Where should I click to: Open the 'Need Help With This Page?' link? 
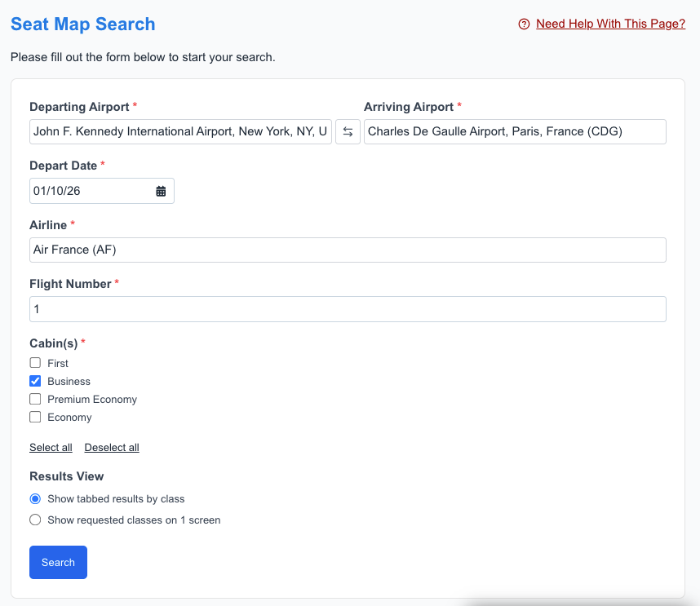610,24
